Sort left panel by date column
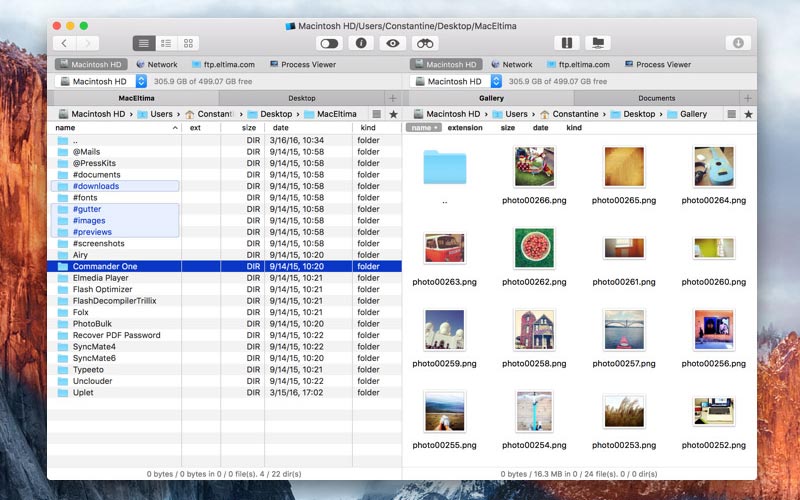 coord(308,128)
